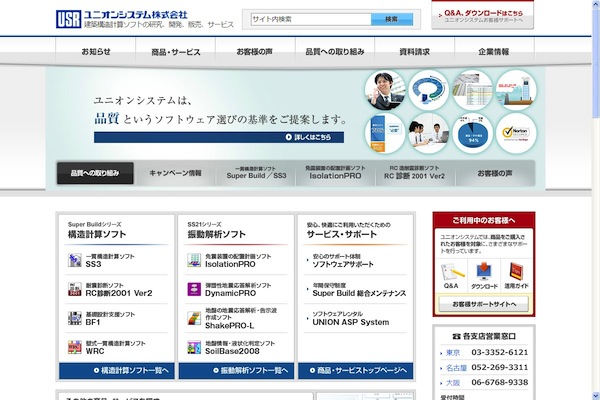The height and width of the screenshot is (400, 600).
Task: Select the IsolationPRO banner tab
Action: (335, 173)
